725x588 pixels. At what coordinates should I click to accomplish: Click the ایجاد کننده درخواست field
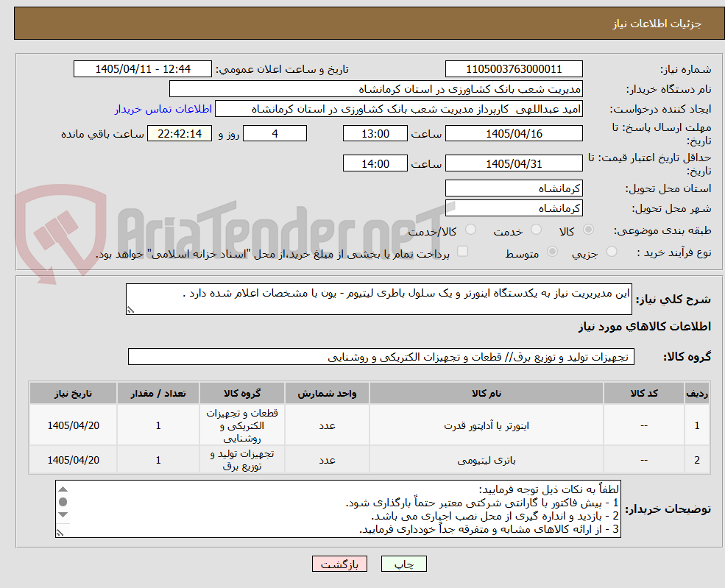pyautogui.click(x=398, y=109)
